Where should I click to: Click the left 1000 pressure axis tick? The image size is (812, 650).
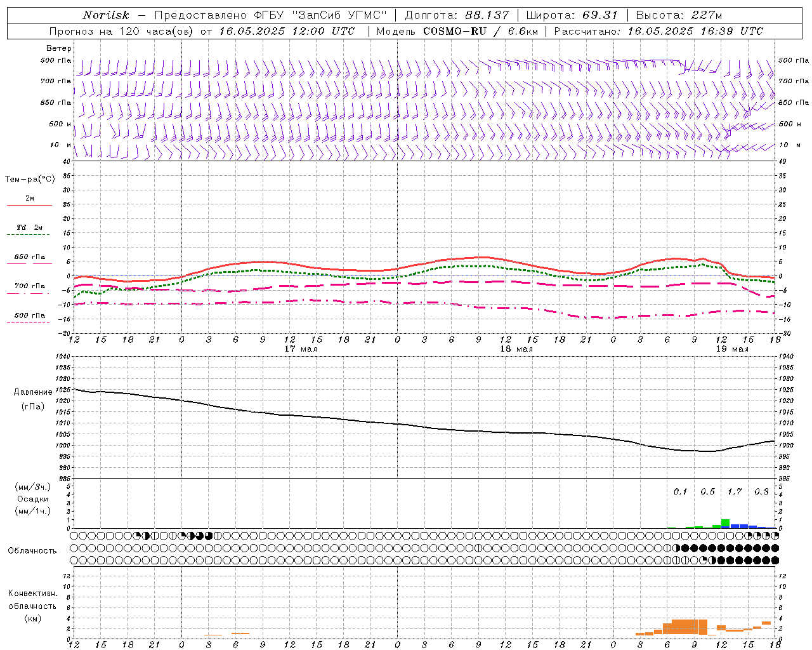point(62,445)
